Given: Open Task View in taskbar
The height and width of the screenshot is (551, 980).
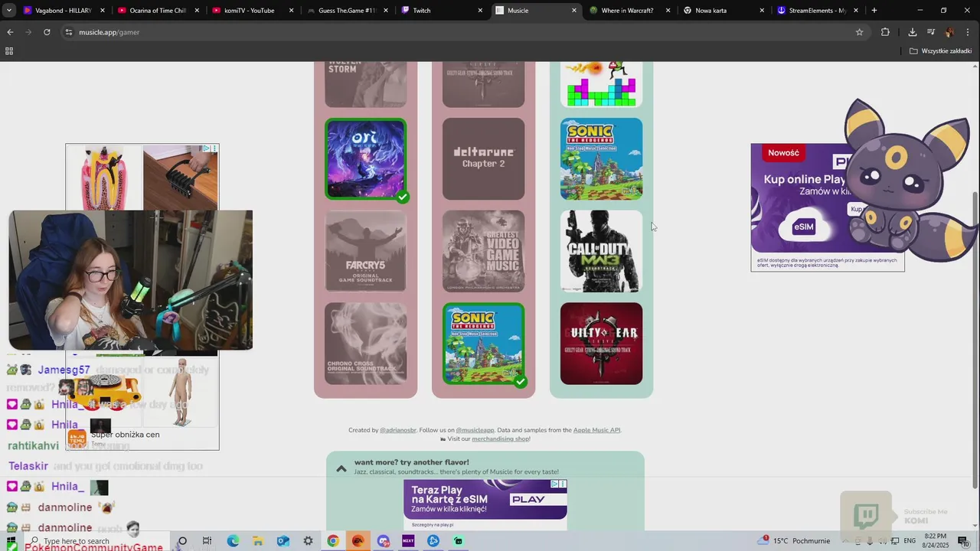Looking at the screenshot, I should (x=207, y=541).
